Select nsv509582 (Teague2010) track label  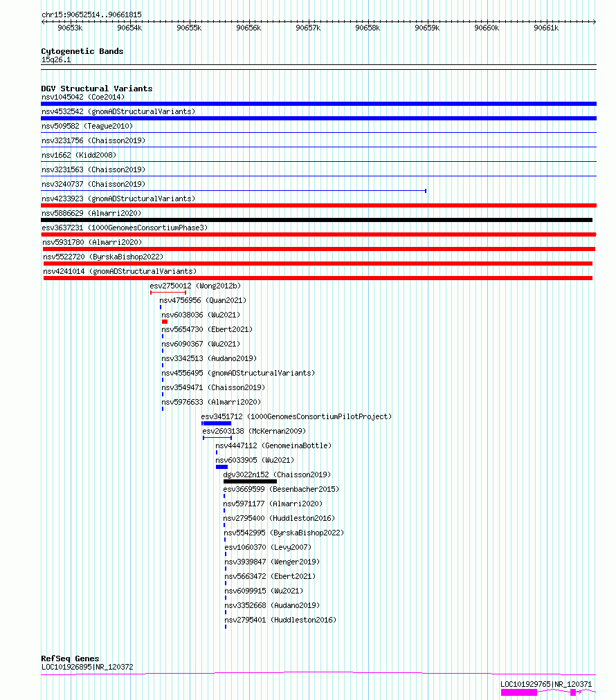87,126
